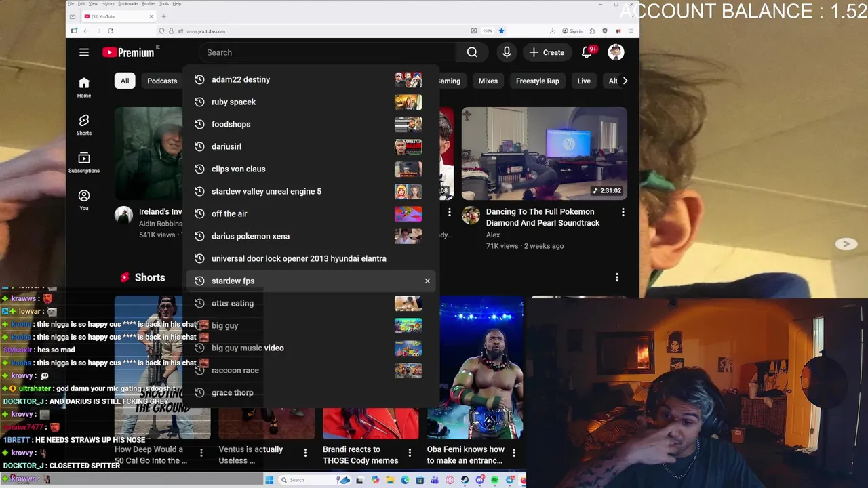Open Spotify from the taskbar
The image size is (868, 488).
pos(494,480)
